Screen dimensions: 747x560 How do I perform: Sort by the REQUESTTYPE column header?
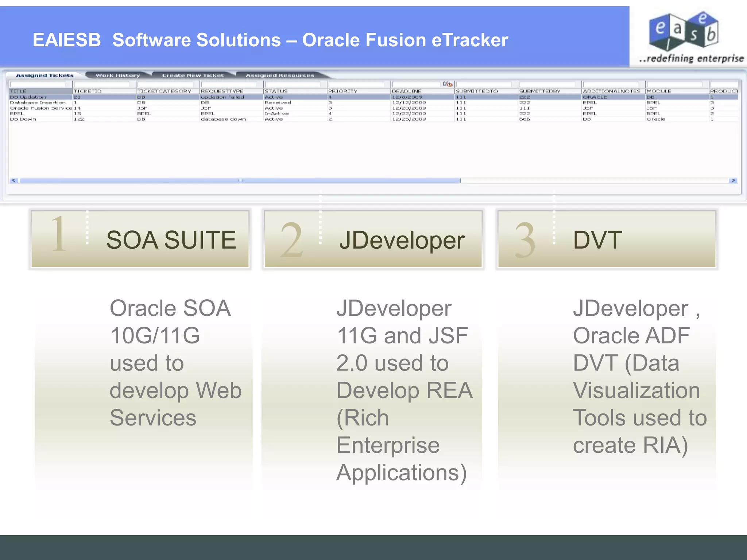[x=231, y=91]
